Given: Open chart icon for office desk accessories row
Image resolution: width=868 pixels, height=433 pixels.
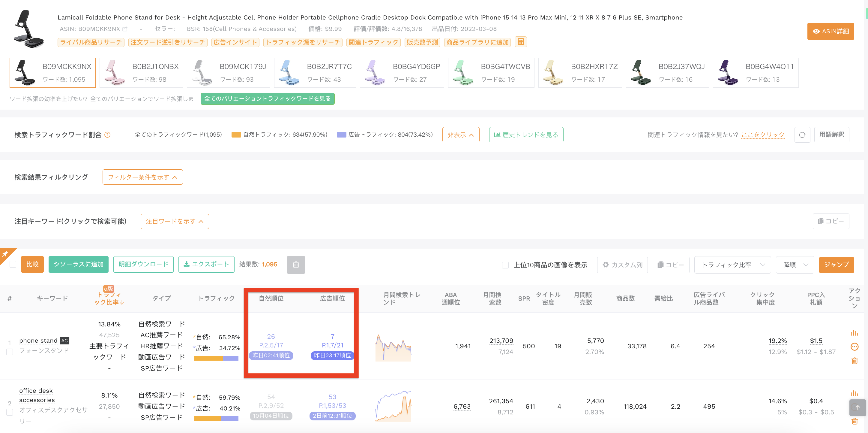Looking at the screenshot, I should point(854,394).
